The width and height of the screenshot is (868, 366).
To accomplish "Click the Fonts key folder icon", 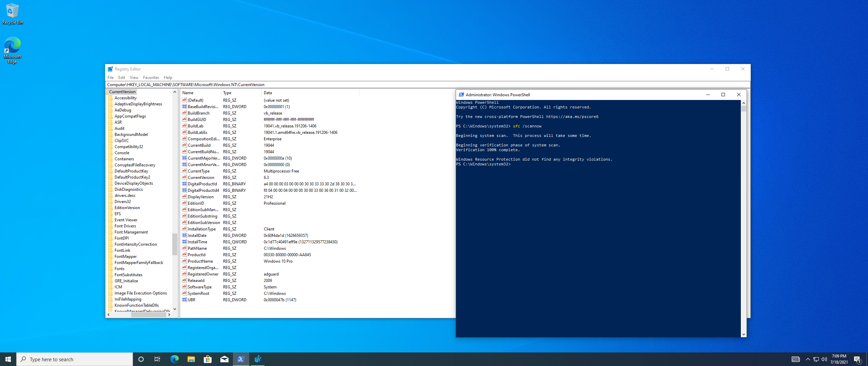I will tap(111, 269).
